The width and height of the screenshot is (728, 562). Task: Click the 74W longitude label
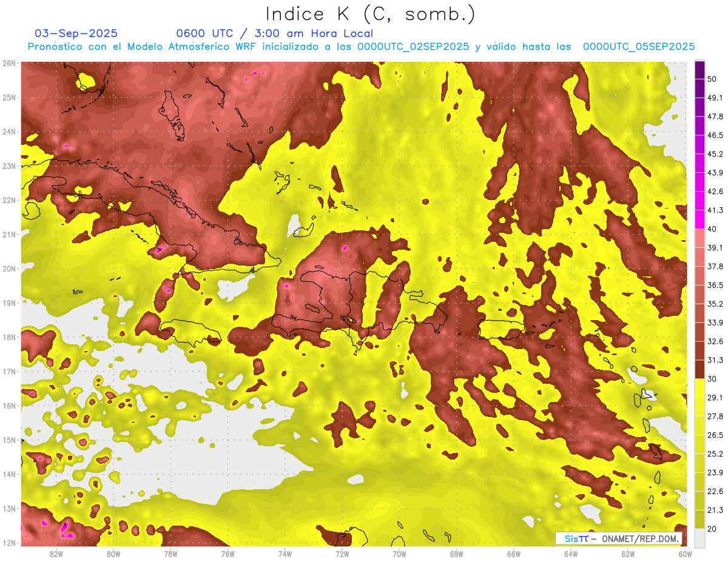tap(285, 554)
